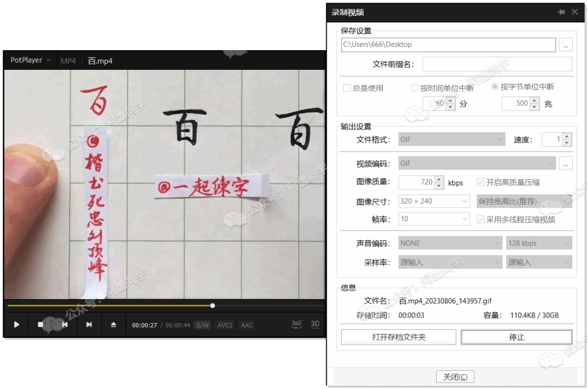The width and height of the screenshot is (588, 389).
Task: Click the file name 百.mp4_20230806_143957.gif
Action: coord(445,301)
